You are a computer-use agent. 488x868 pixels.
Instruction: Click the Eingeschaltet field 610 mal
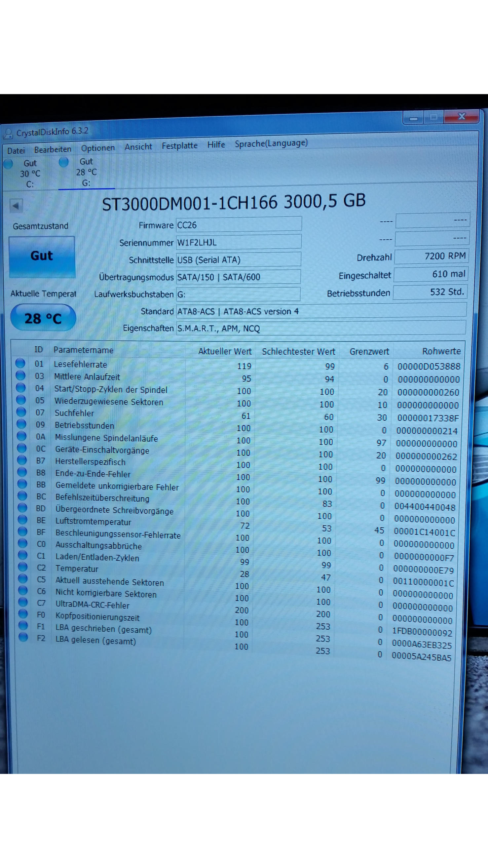coord(431,274)
